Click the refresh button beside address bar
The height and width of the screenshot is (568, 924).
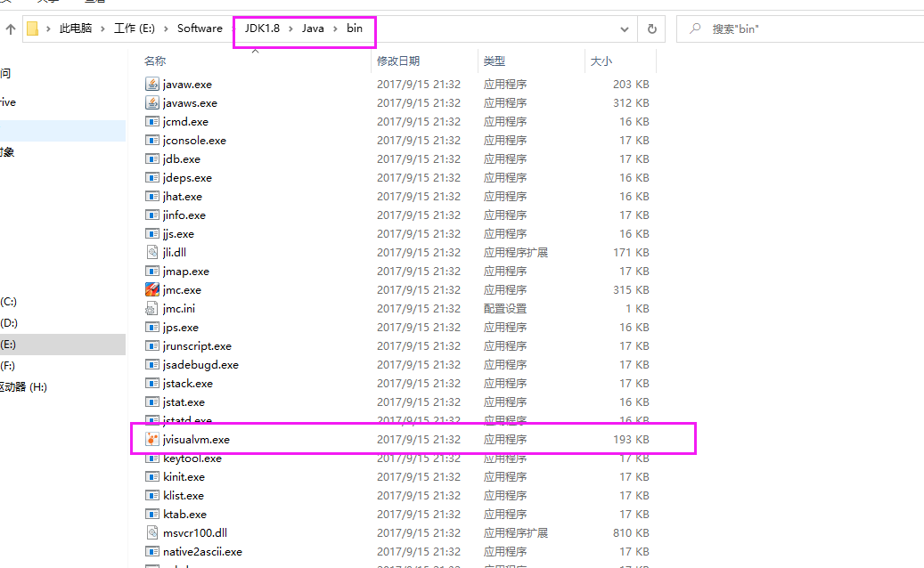click(651, 28)
